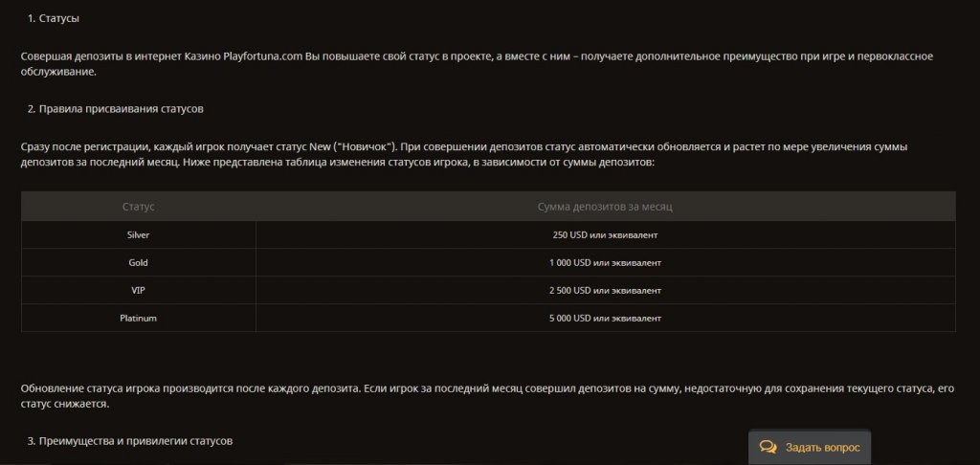Click the Silver status cell

[139, 234]
